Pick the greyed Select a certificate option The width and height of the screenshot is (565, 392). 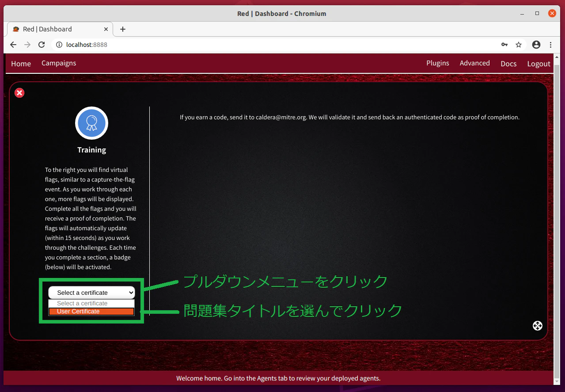pyautogui.click(x=91, y=303)
